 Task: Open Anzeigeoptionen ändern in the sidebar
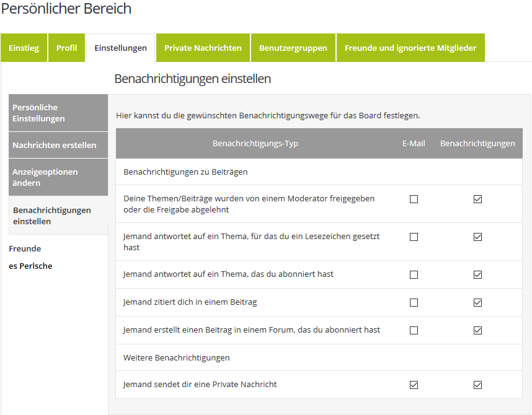[x=58, y=177]
